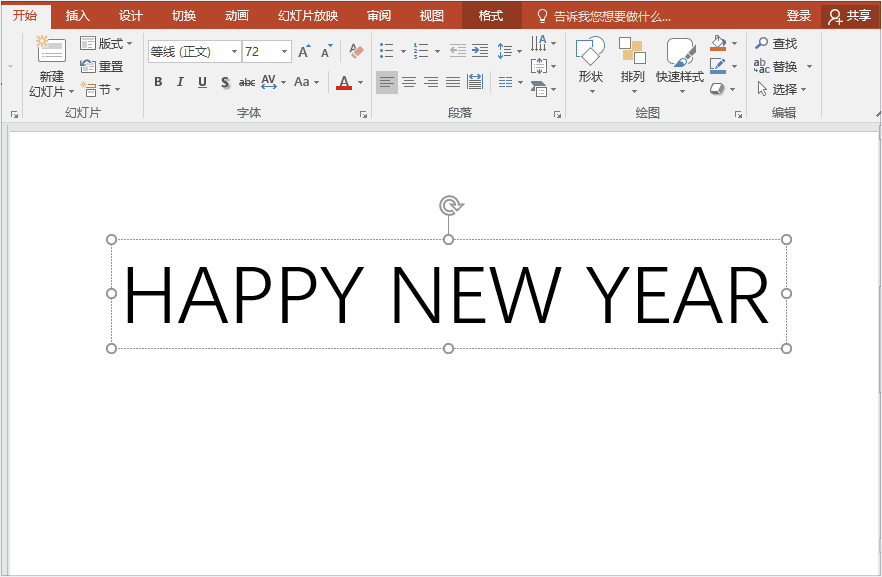This screenshot has width=882, height=577.
Task: Clear all formatting with the eraser icon
Action: [x=356, y=51]
